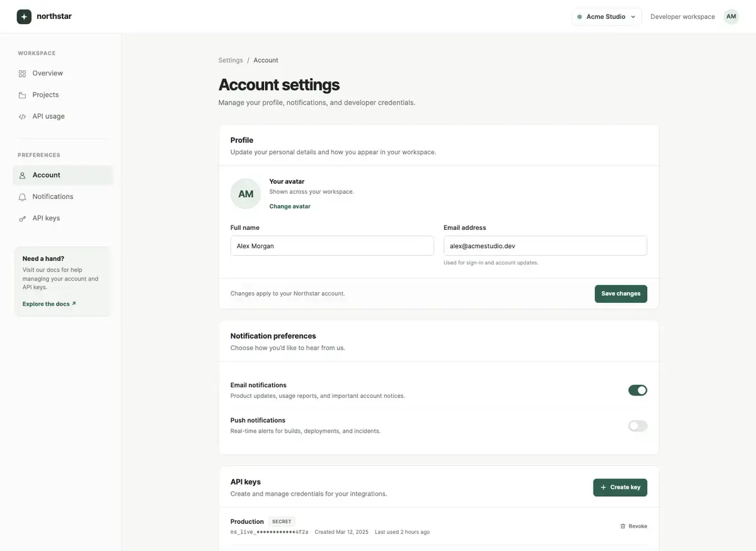This screenshot has width=756, height=551.
Task: Click the Developer workspace label in header
Action: click(682, 17)
